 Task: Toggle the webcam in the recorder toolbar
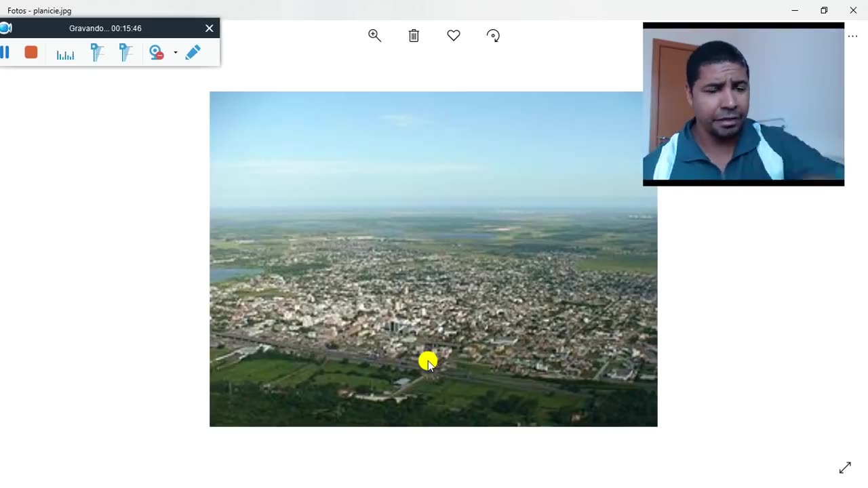coord(157,53)
